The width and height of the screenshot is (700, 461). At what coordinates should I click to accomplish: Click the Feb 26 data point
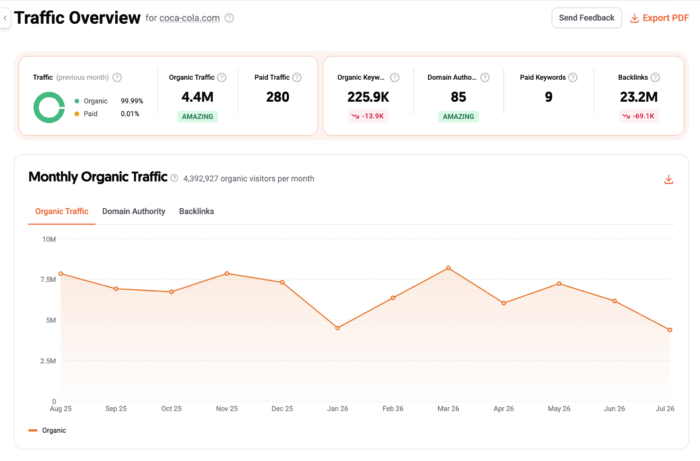[x=393, y=298]
